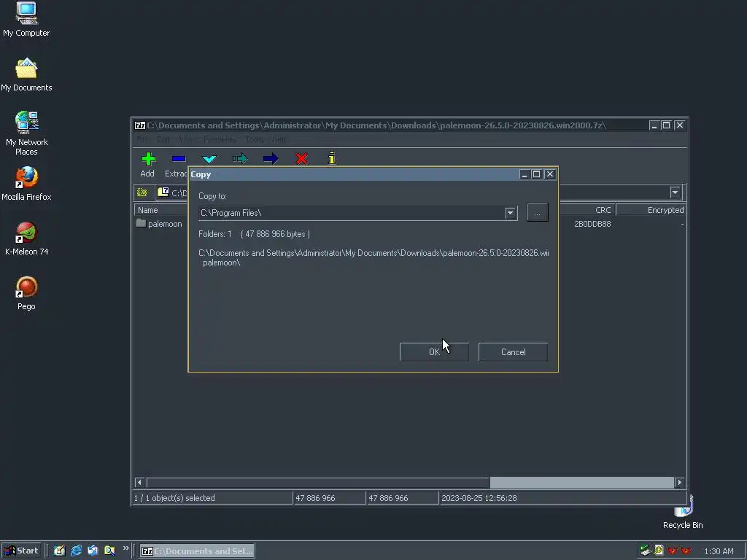Click the cyan checkmark Test icon
Screen dimensions: 747x560
pyautogui.click(x=209, y=158)
